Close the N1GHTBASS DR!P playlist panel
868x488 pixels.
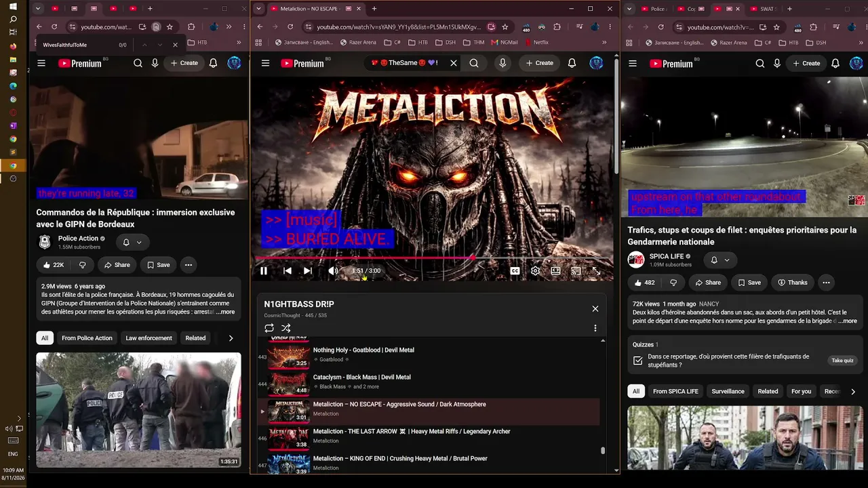[x=595, y=308]
